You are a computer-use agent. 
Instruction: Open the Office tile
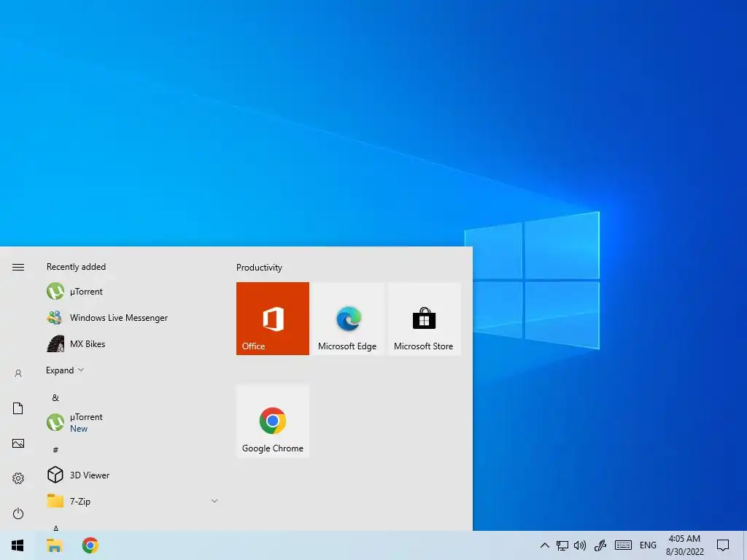tap(273, 318)
